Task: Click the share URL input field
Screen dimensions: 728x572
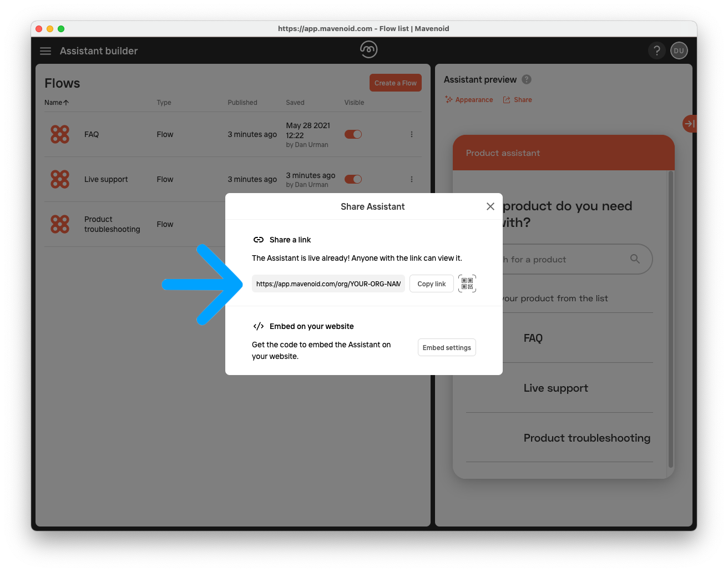Action: tap(328, 284)
